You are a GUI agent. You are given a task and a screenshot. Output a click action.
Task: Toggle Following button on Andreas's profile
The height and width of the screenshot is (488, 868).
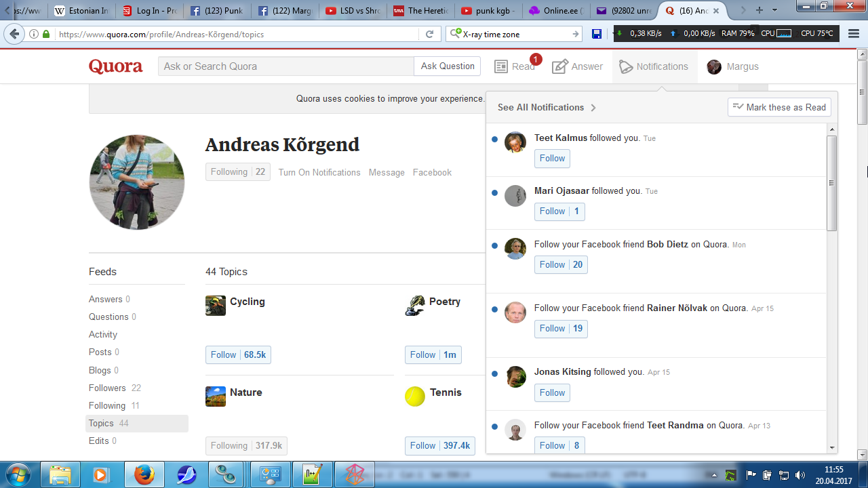pos(238,172)
